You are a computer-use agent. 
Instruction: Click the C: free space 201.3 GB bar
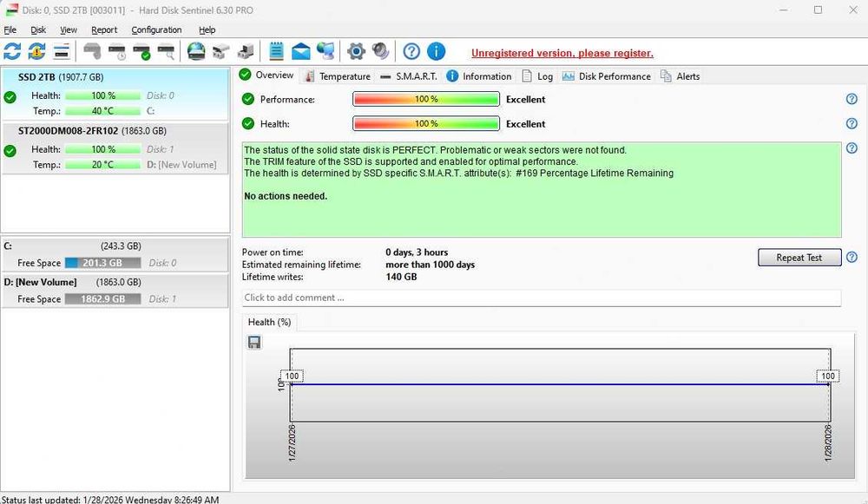[103, 263]
